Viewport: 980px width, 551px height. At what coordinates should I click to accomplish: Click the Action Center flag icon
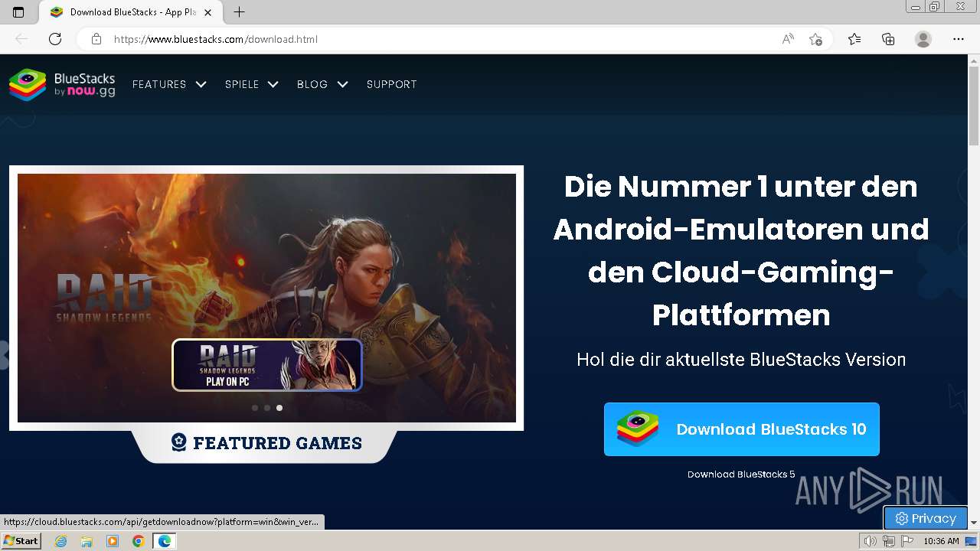907,541
